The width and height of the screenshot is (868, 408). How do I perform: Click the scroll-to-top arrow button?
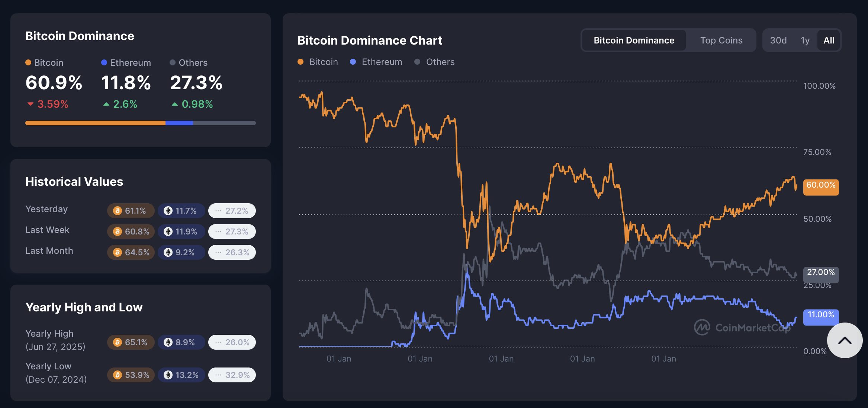pos(845,340)
